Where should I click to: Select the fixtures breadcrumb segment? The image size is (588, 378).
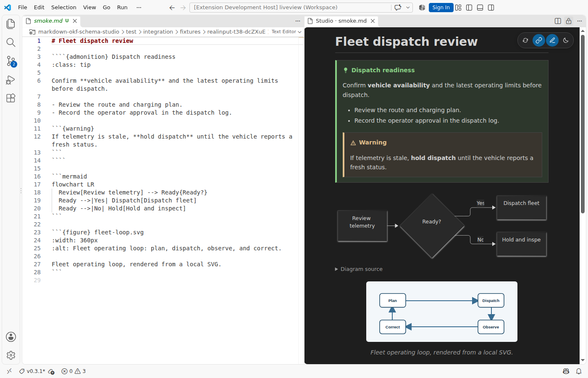point(190,32)
